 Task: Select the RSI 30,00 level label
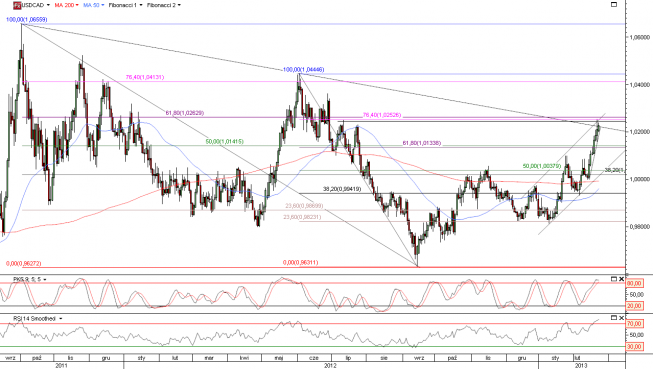click(634, 347)
